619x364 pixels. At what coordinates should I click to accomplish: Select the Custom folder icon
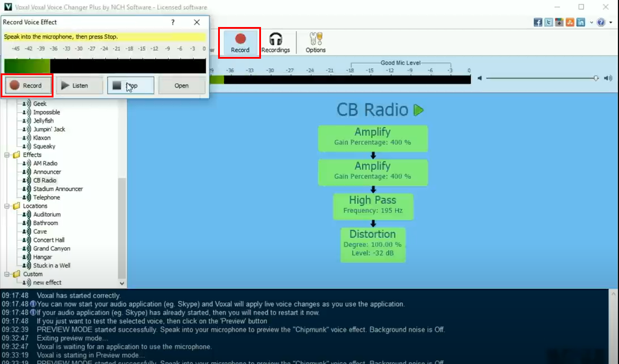[16, 274]
